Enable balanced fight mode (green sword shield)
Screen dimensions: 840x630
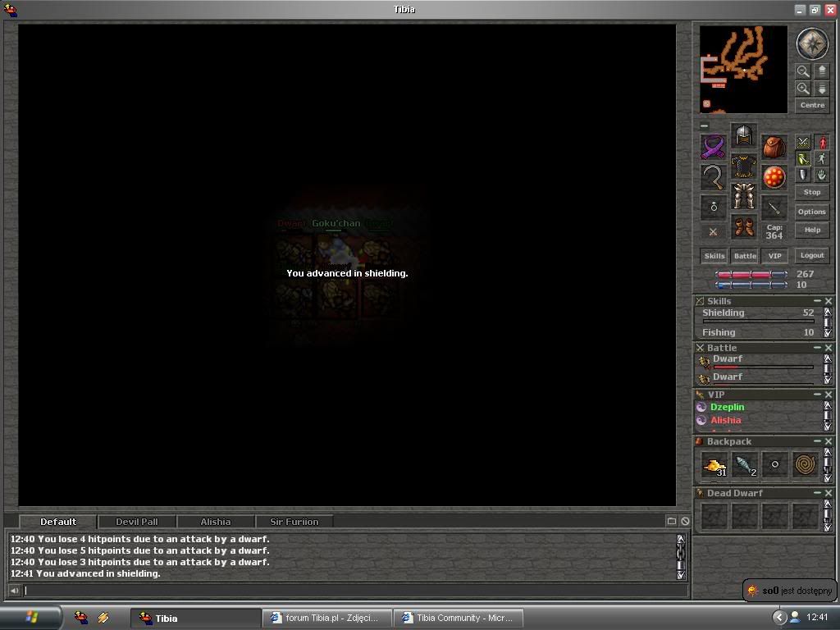point(802,158)
